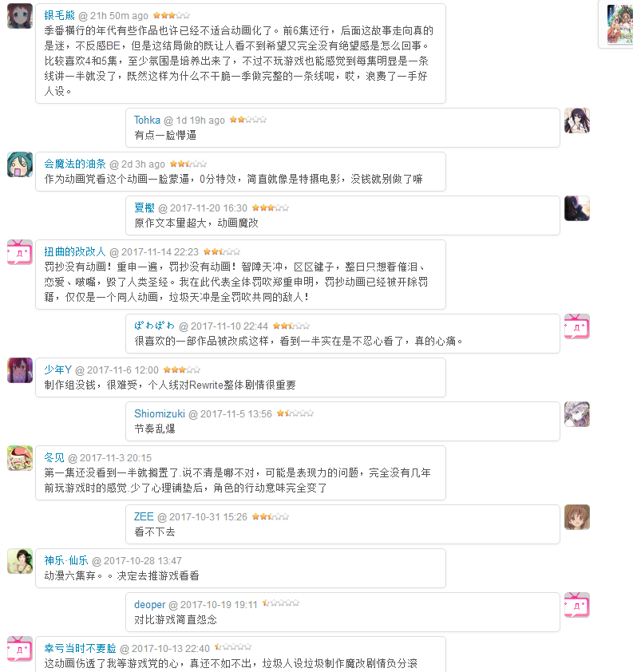
Task: Click username link 少年Y
Action: point(57,370)
